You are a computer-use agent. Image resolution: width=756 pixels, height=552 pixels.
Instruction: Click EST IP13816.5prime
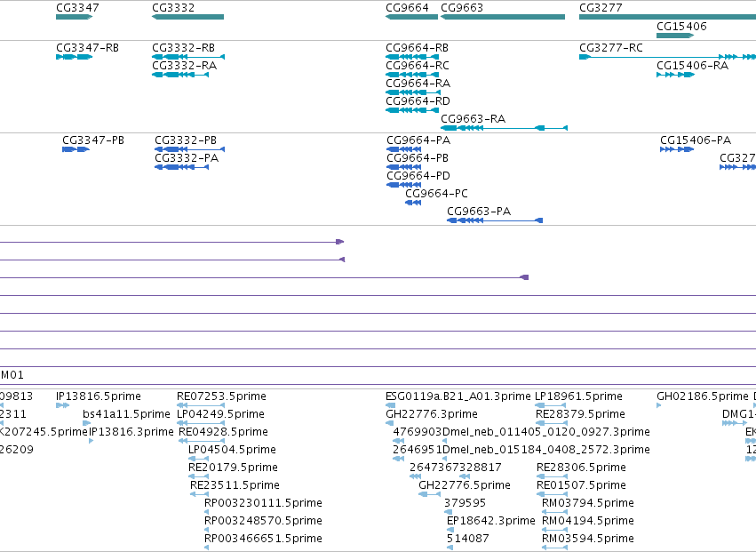click(x=63, y=405)
